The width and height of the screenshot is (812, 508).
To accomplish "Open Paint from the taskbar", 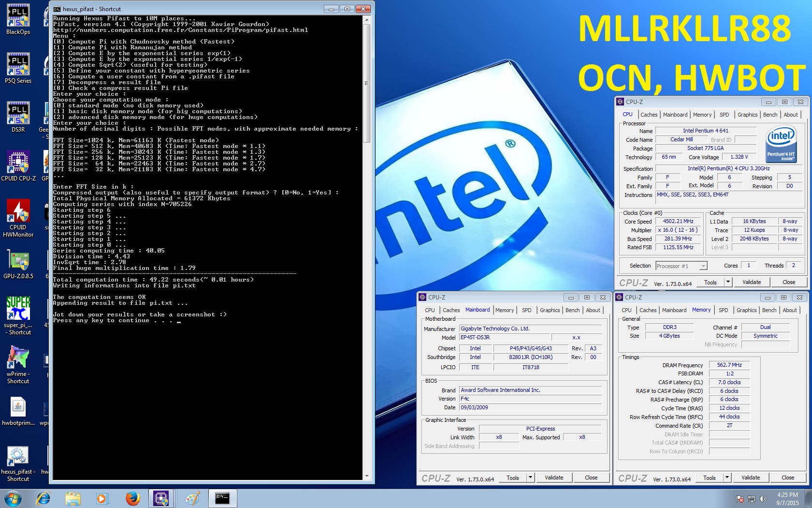I will (192, 498).
